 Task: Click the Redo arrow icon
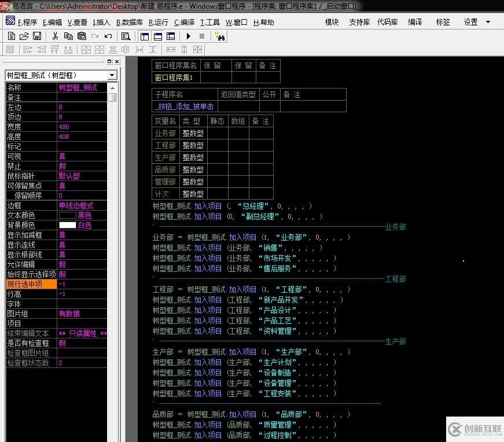pyautogui.click(x=94, y=36)
